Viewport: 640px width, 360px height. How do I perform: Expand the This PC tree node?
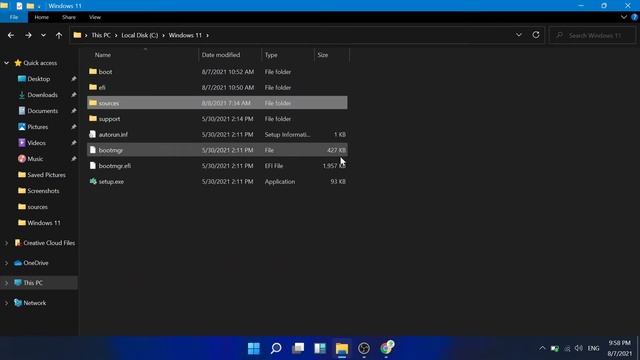pyautogui.click(x=7, y=283)
